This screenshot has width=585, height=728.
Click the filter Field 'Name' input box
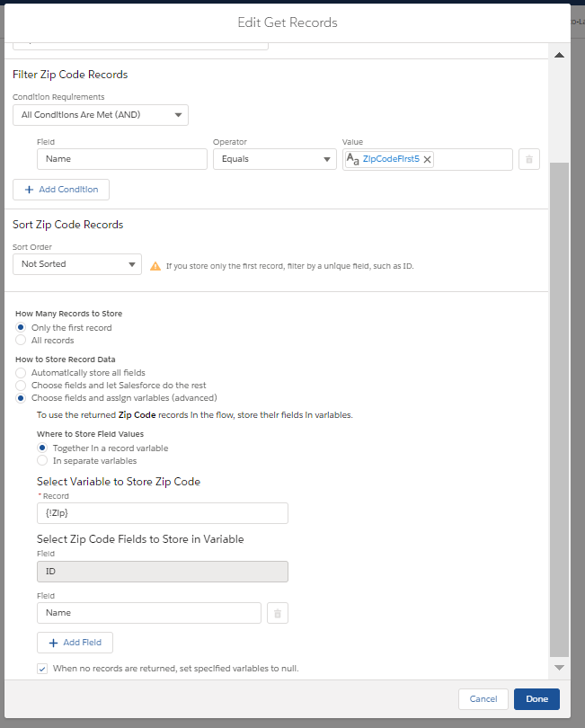coord(121,159)
